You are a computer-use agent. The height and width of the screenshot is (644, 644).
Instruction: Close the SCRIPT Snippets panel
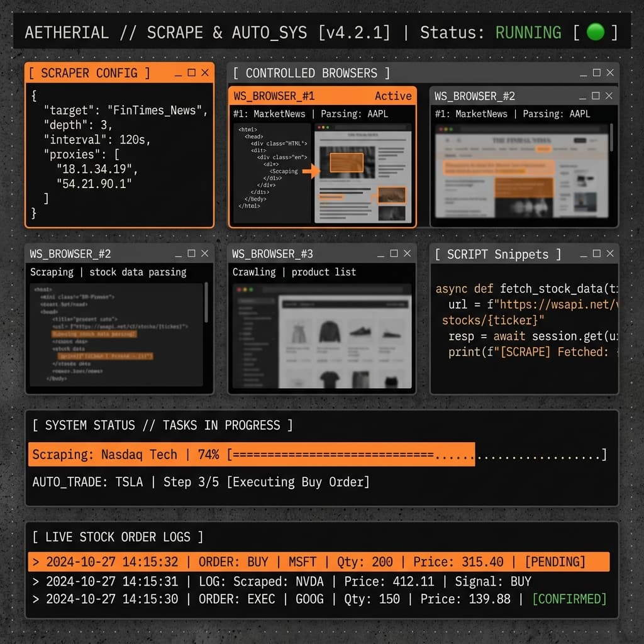click(610, 253)
